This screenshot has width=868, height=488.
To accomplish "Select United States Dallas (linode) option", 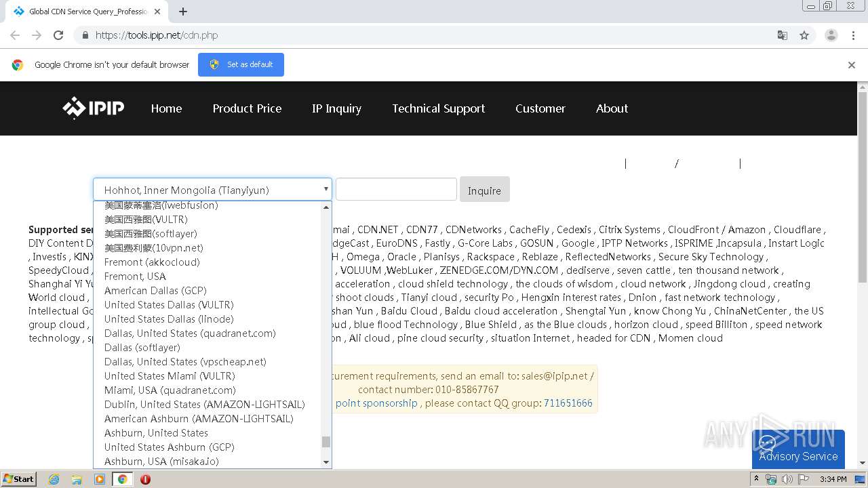I will tap(208, 319).
